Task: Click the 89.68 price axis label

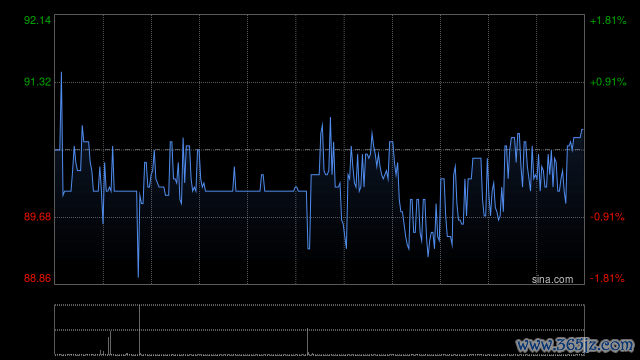Action: 38,217
